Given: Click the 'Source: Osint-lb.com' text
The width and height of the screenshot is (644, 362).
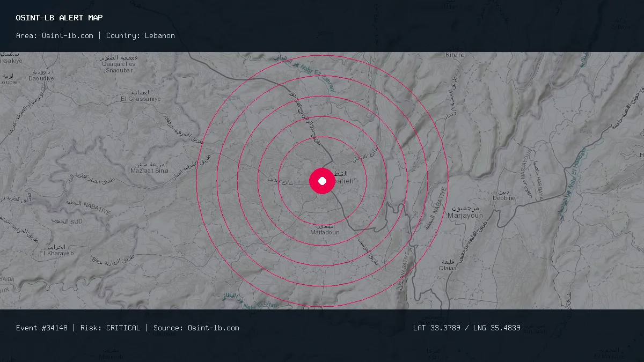Looking at the screenshot, I should point(196,328).
